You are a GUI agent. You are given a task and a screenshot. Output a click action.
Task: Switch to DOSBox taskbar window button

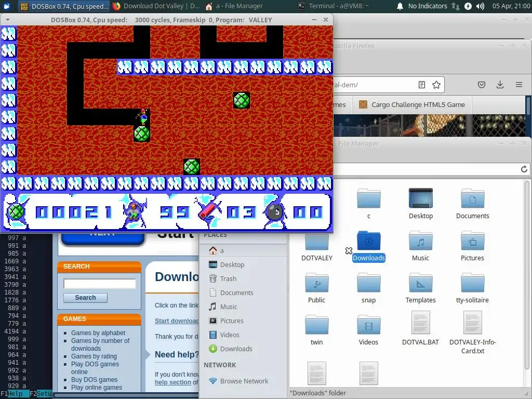[x=64, y=6]
